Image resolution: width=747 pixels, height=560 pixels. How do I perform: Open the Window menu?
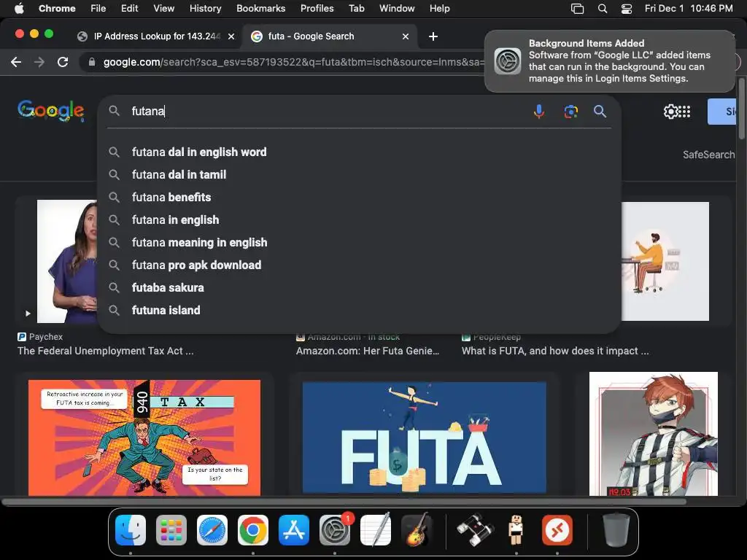tap(397, 9)
